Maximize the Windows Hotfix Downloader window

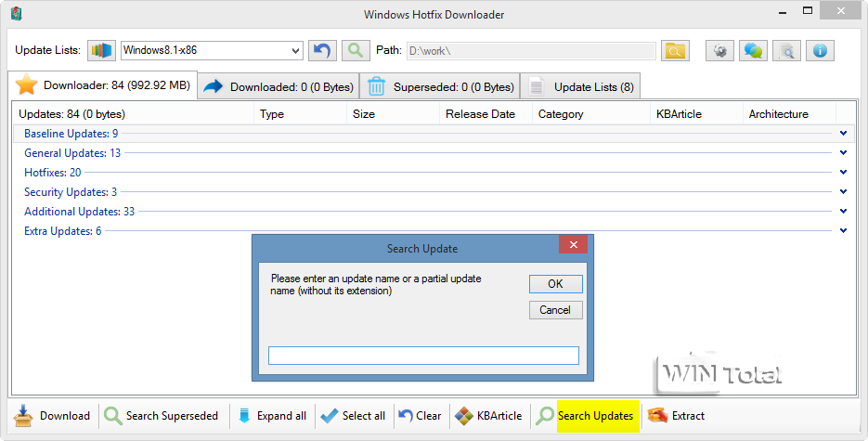pyautogui.click(x=808, y=11)
